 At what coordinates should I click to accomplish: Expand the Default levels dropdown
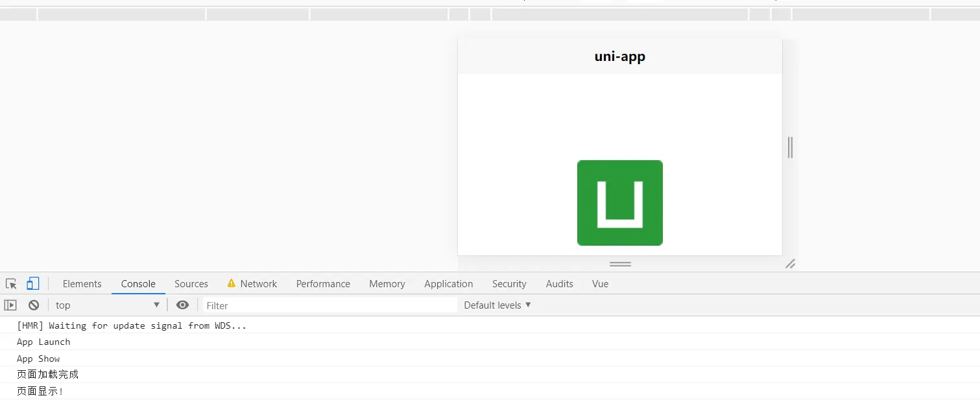(x=497, y=305)
